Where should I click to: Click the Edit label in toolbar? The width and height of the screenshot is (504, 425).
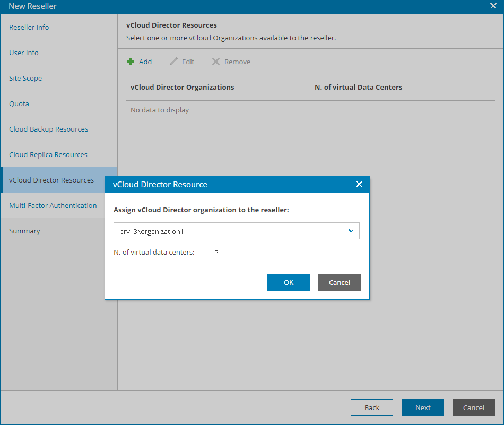(188, 62)
